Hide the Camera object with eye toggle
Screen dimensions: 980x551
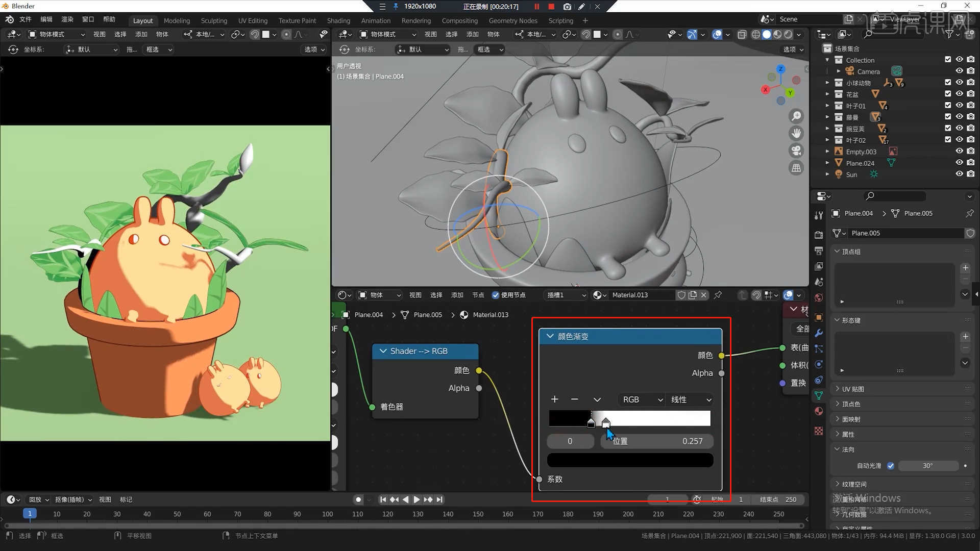[x=960, y=71]
